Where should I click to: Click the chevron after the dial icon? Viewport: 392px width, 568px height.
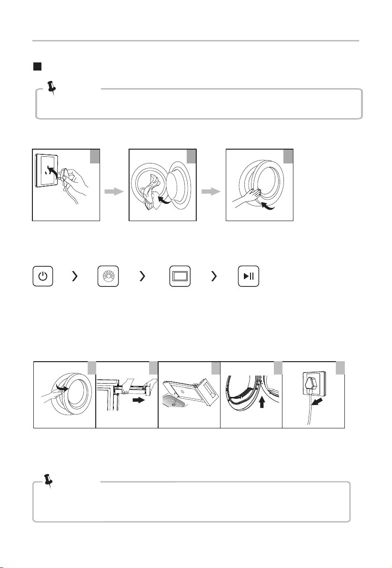pyautogui.click(x=142, y=276)
